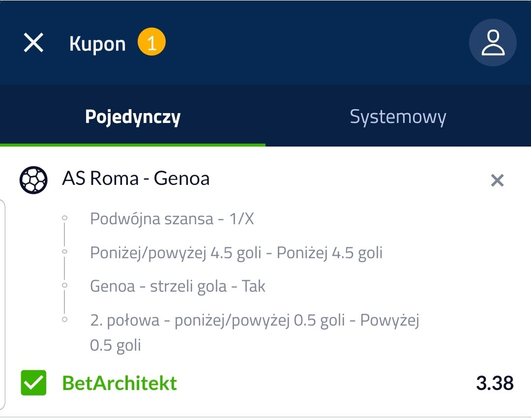Click the 3.38 odds value
This screenshot has width=531, height=420.
point(495,383)
